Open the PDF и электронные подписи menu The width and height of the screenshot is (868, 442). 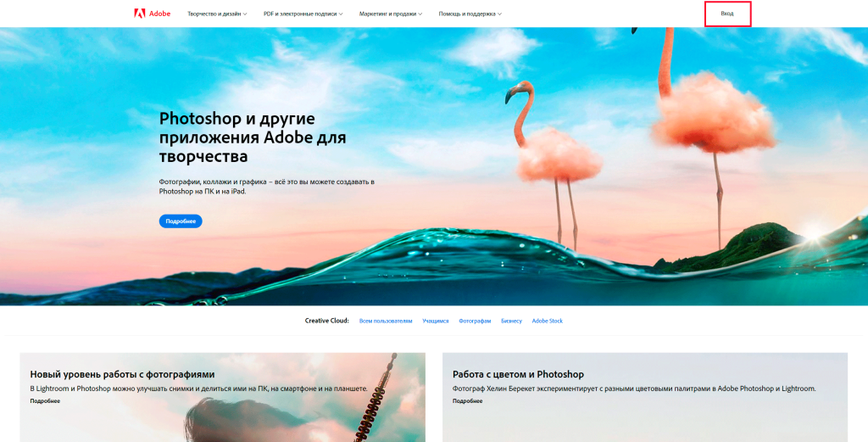pos(303,14)
